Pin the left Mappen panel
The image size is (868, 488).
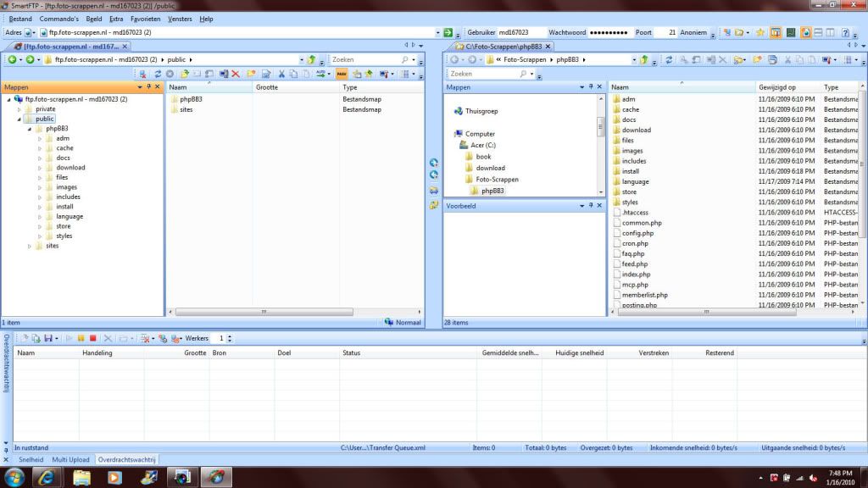click(x=148, y=87)
